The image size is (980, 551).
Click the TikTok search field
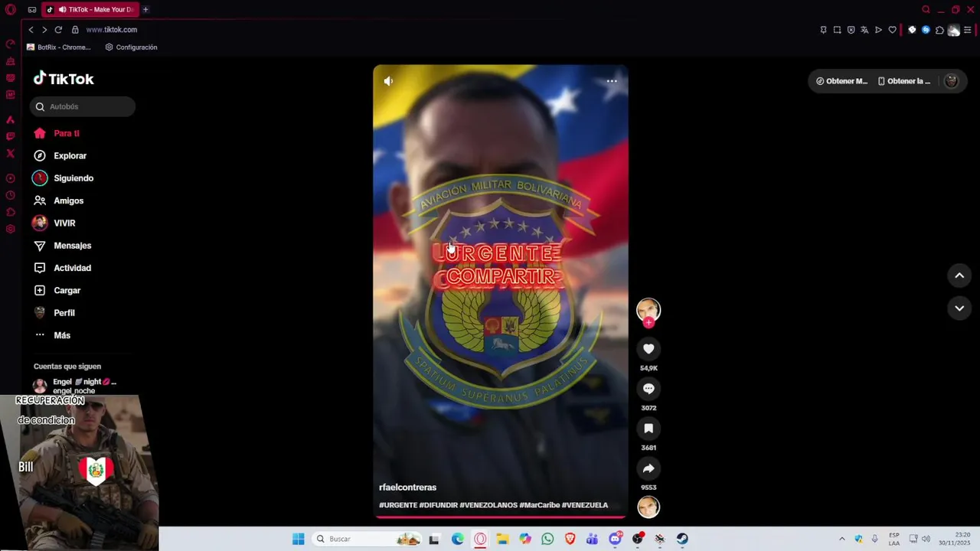[x=83, y=106]
